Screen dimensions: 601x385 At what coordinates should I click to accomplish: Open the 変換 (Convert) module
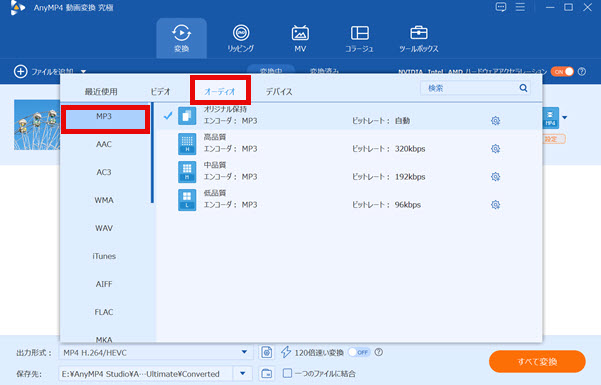pos(181,38)
